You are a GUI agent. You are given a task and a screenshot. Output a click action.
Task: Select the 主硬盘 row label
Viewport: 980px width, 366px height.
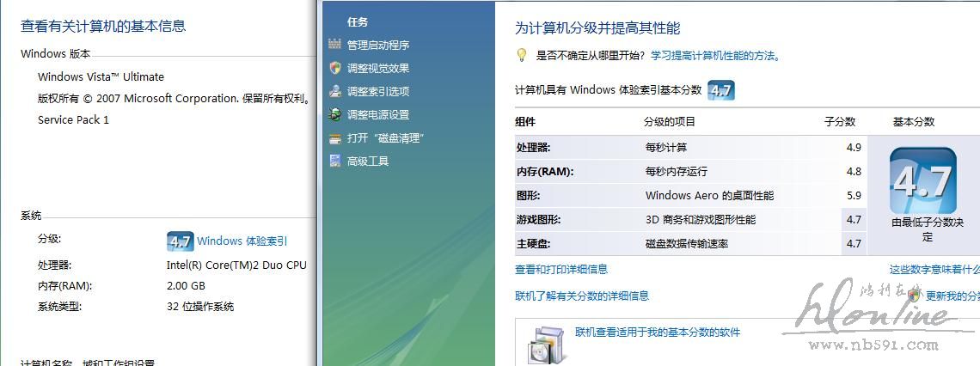[x=534, y=244]
